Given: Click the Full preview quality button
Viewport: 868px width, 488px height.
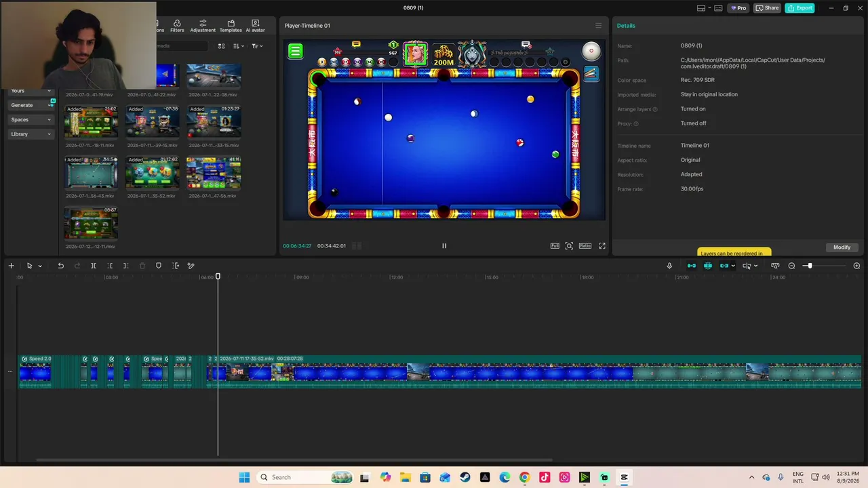Looking at the screenshot, I should click(555, 246).
